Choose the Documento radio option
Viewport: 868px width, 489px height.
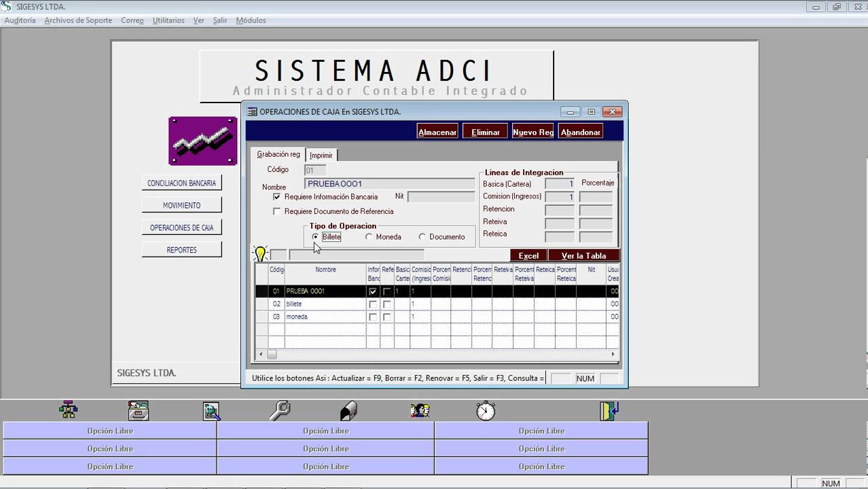422,236
